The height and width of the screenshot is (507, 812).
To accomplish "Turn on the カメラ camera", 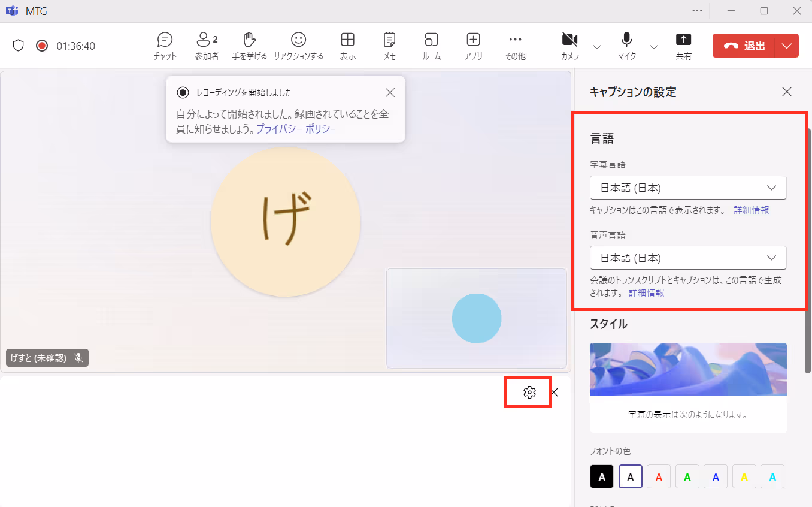I will (570, 46).
